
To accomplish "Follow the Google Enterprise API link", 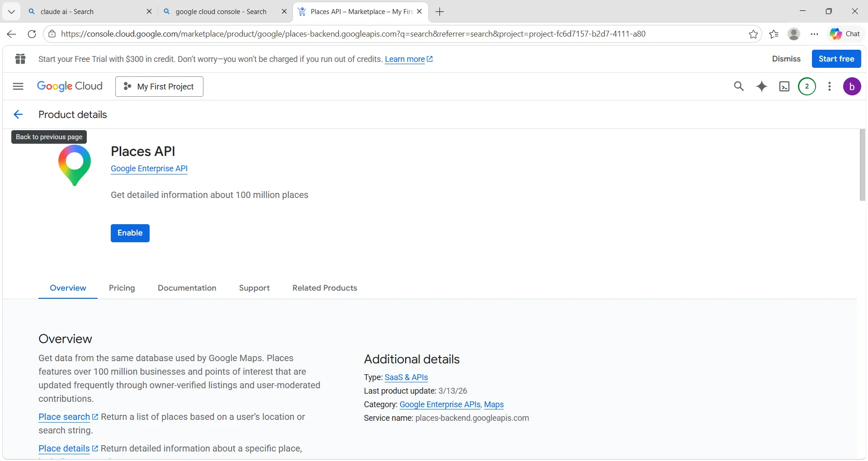I will (x=149, y=169).
